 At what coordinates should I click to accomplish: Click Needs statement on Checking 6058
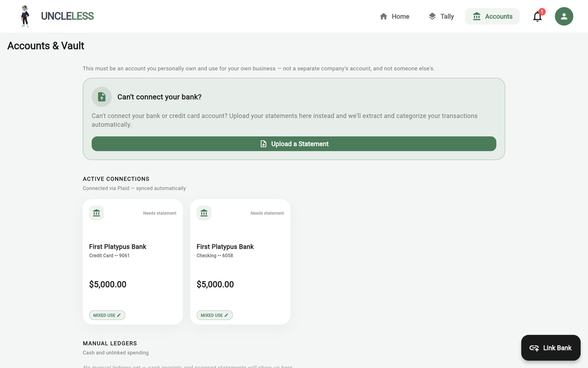tap(267, 213)
